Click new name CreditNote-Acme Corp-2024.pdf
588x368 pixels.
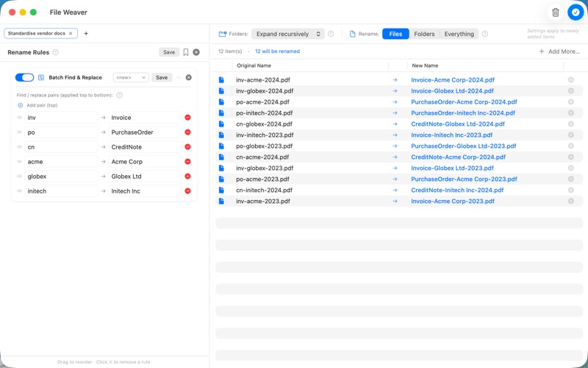click(x=458, y=157)
